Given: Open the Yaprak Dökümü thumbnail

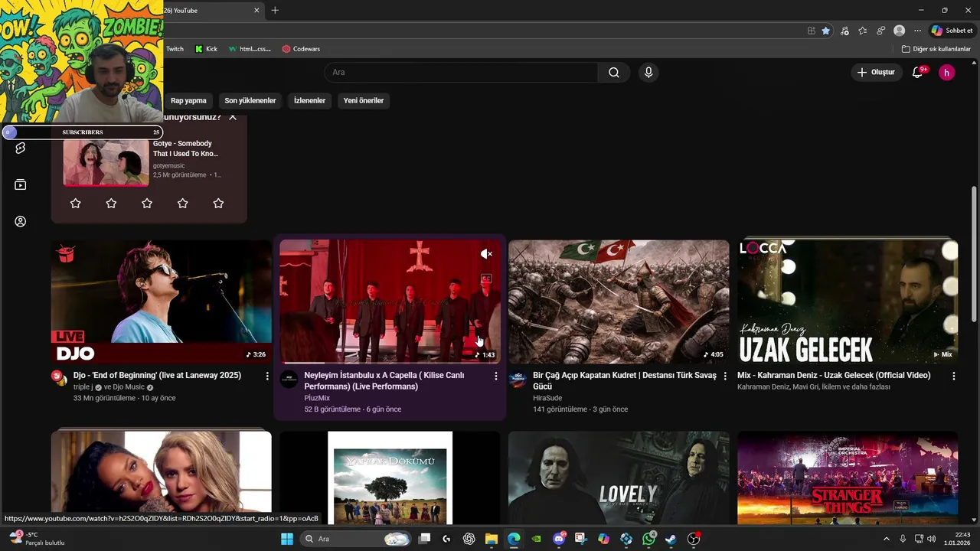Looking at the screenshot, I should click(390, 478).
